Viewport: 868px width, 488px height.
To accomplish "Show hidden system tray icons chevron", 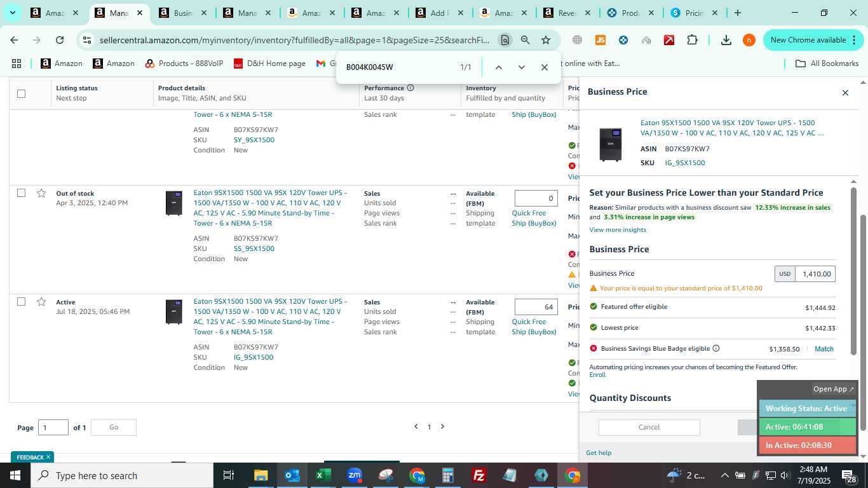I will pos(724,475).
